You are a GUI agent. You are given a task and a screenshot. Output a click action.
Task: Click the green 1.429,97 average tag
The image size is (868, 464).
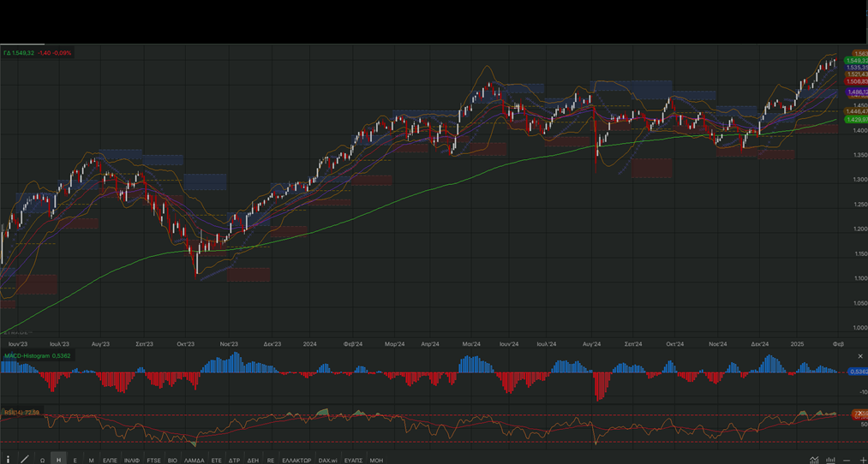856,120
